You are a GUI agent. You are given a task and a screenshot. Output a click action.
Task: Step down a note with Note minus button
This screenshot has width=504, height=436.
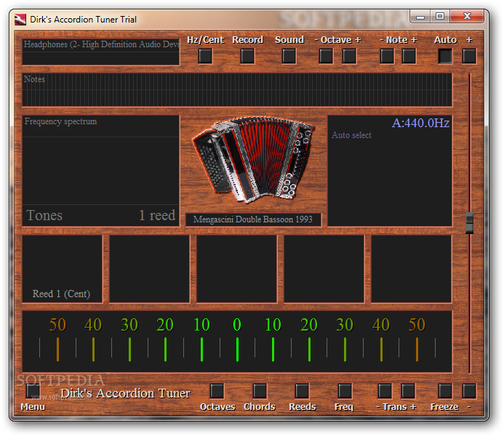click(x=387, y=56)
